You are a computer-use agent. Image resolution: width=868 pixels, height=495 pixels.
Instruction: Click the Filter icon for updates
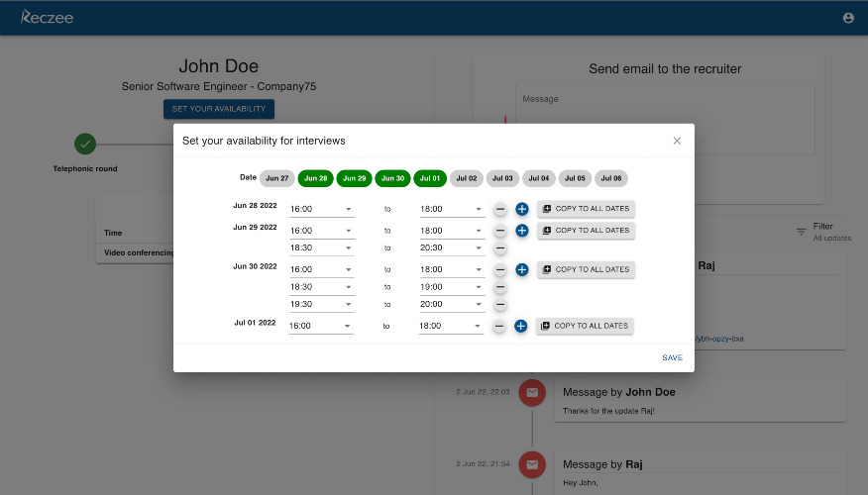801,232
